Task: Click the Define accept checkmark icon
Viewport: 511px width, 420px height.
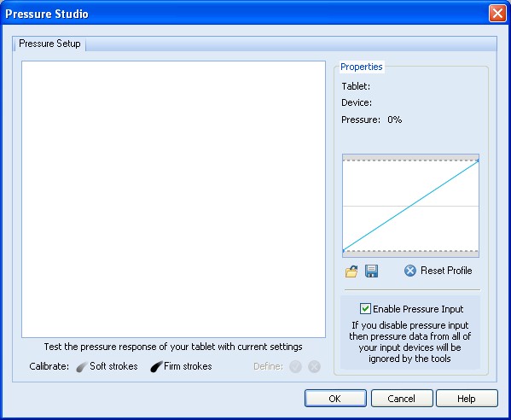Action: (x=295, y=366)
